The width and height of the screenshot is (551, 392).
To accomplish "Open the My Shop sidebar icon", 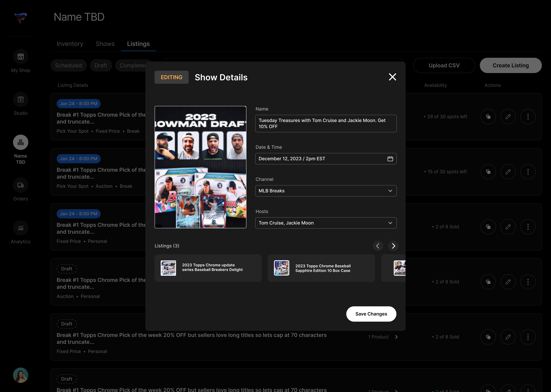I will pyautogui.click(x=21, y=57).
